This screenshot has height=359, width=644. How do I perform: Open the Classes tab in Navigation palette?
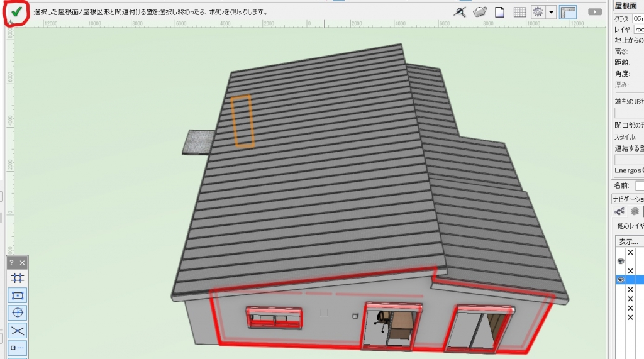[619, 212]
